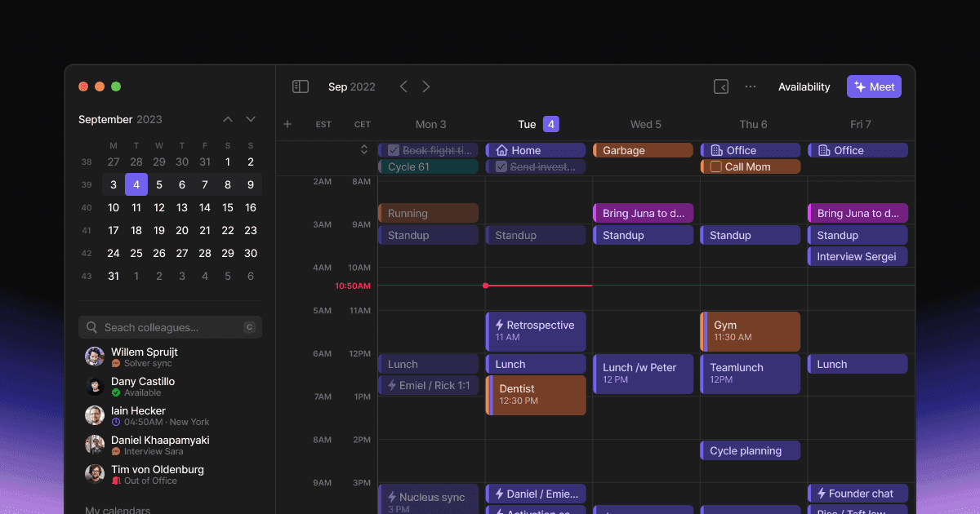
Task: Uncheck the Book flight task checkbox
Action: coord(394,150)
